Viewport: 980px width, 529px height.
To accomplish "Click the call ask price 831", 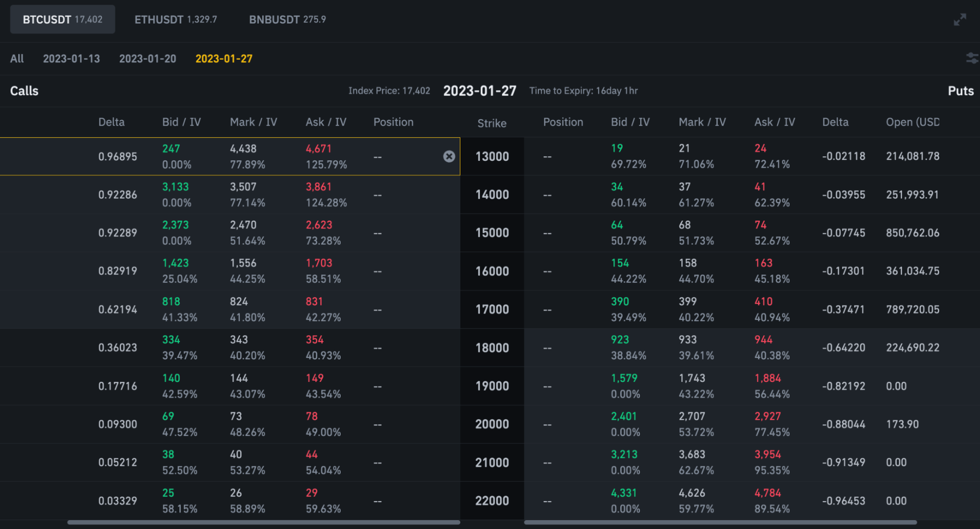I will tap(314, 302).
